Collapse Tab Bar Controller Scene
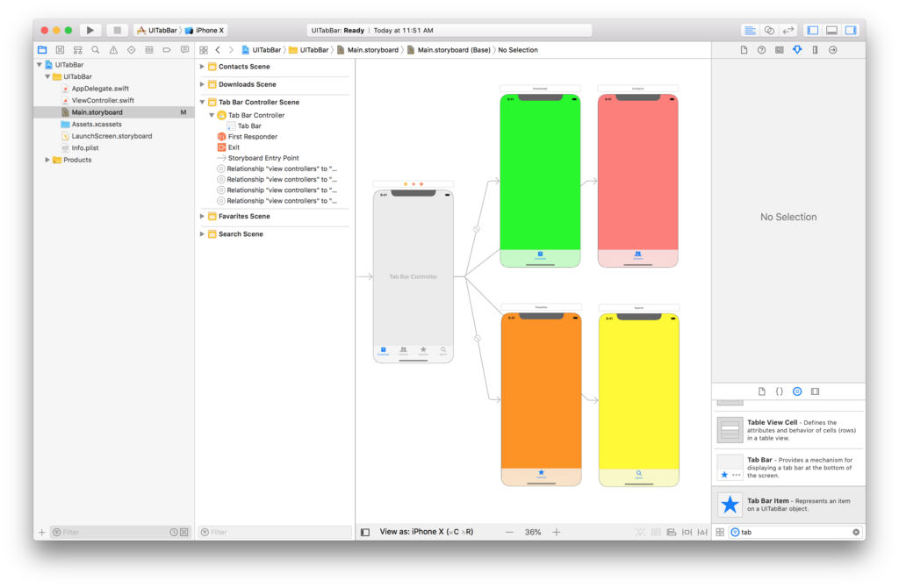Screen dimensions: 899x588 [x=202, y=102]
